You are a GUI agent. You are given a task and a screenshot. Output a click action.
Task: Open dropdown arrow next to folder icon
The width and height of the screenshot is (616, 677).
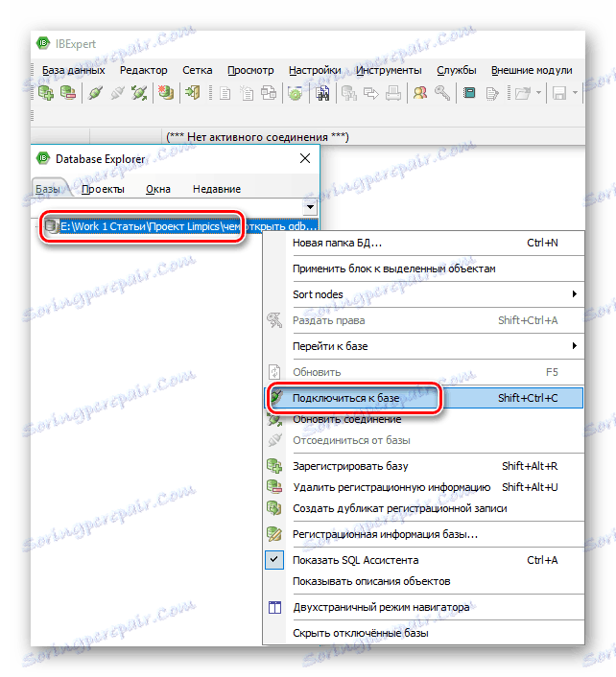pyautogui.click(x=538, y=92)
